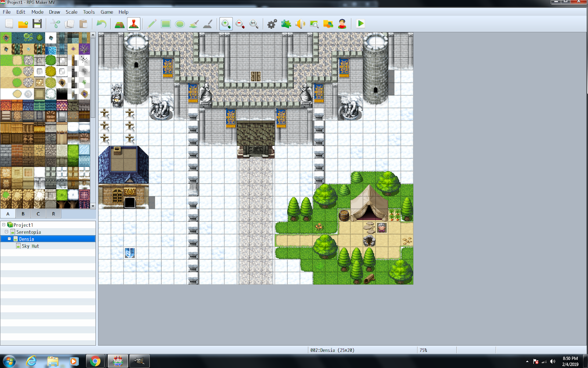This screenshot has height=368, width=588.
Task: Open the Character Generator
Action: coord(342,24)
